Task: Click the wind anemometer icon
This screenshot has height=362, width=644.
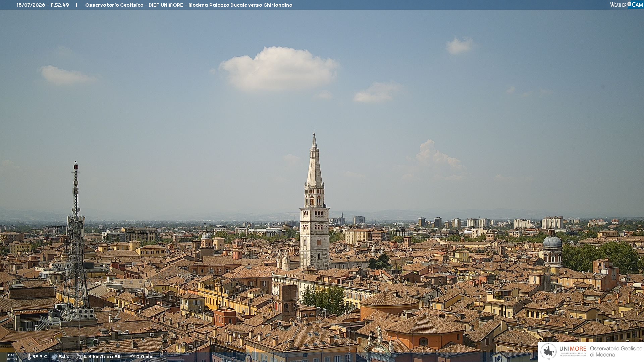Action: pos(79,357)
